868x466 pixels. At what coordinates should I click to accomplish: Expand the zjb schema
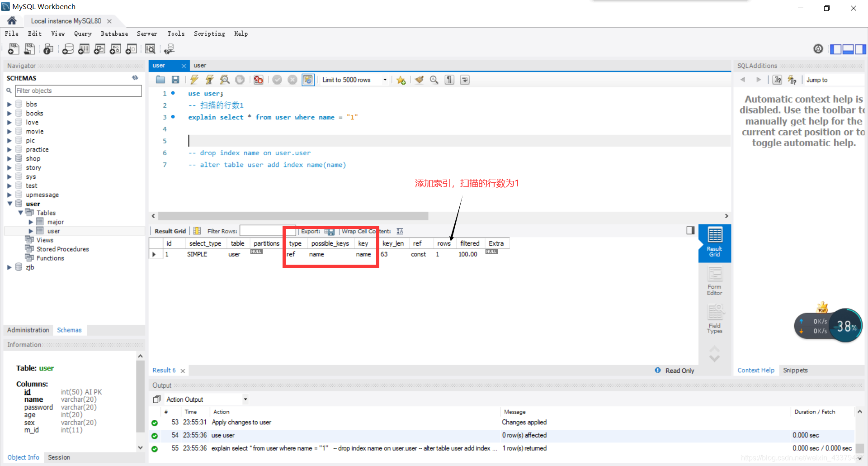point(9,267)
